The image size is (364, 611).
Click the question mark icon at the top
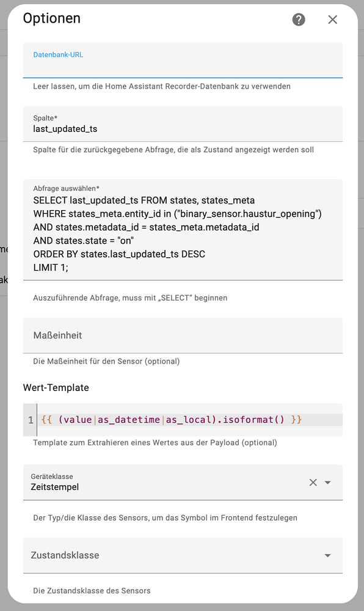[x=299, y=20]
